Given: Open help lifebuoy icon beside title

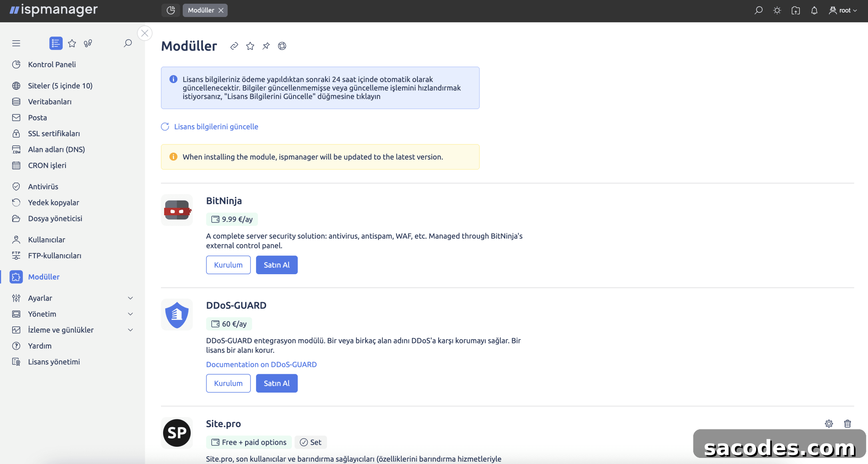Looking at the screenshot, I should click(x=282, y=46).
